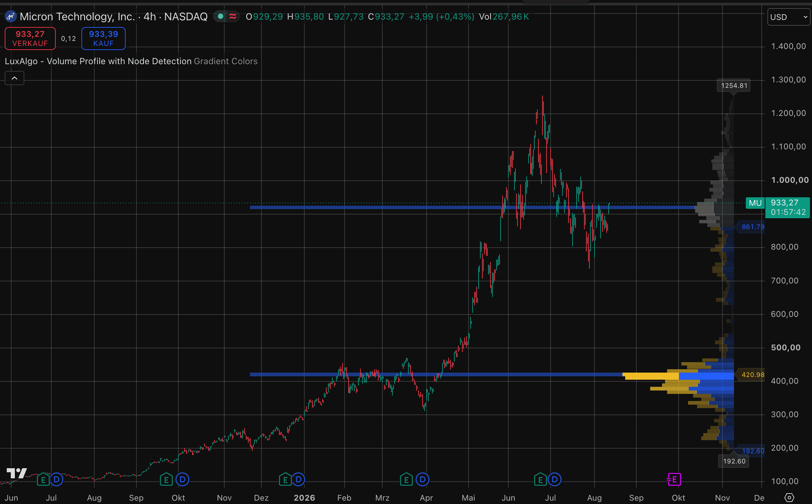The width and height of the screenshot is (812, 504).
Task: Open the earnings marker just before 2026 label
Action: (285, 479)
